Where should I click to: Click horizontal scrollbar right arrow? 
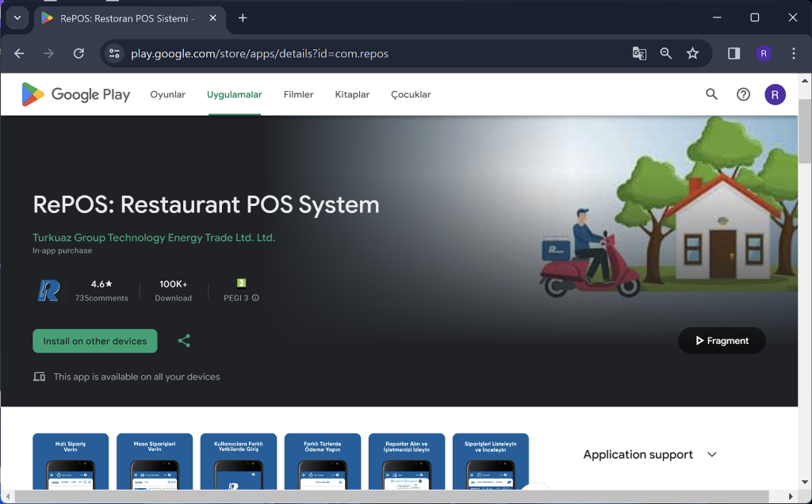(x=791, y=497)
